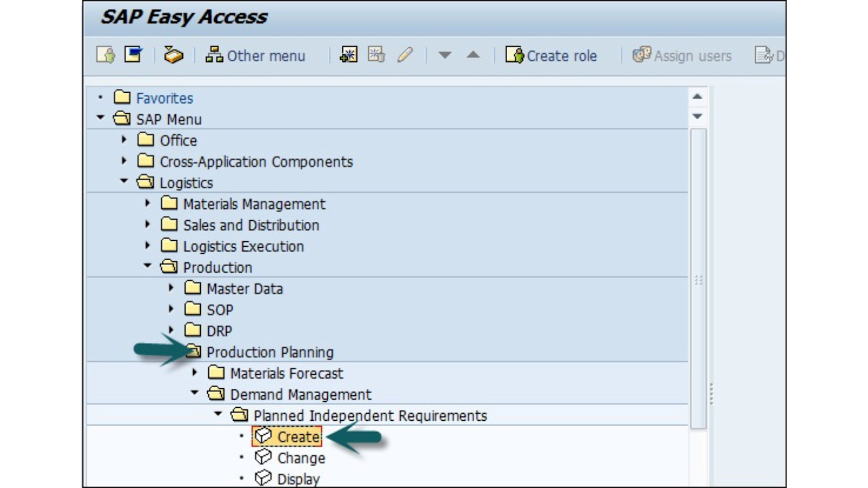Select the Change transaction text
The width and height of the screenshot is (868, 488).
[301, 458]
